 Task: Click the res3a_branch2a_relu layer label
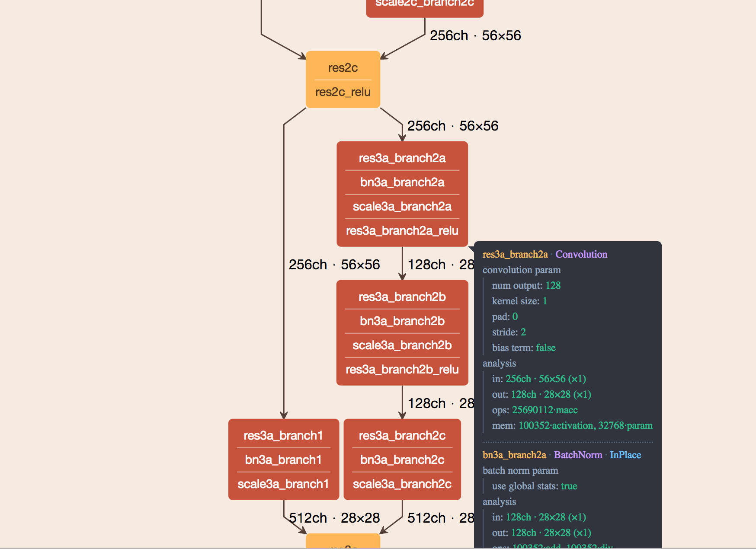[x=401, y=231]
